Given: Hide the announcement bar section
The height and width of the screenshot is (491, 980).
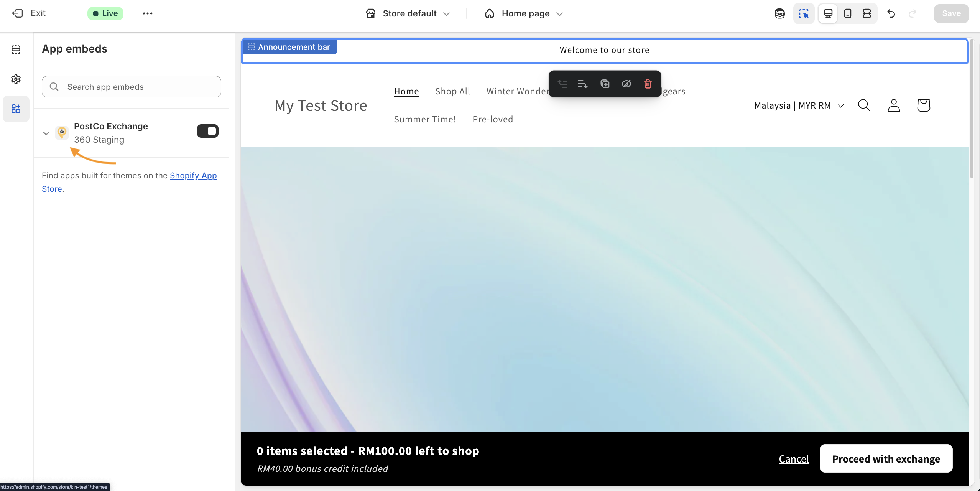Looking at the screenshot, I should click(626, 84).
